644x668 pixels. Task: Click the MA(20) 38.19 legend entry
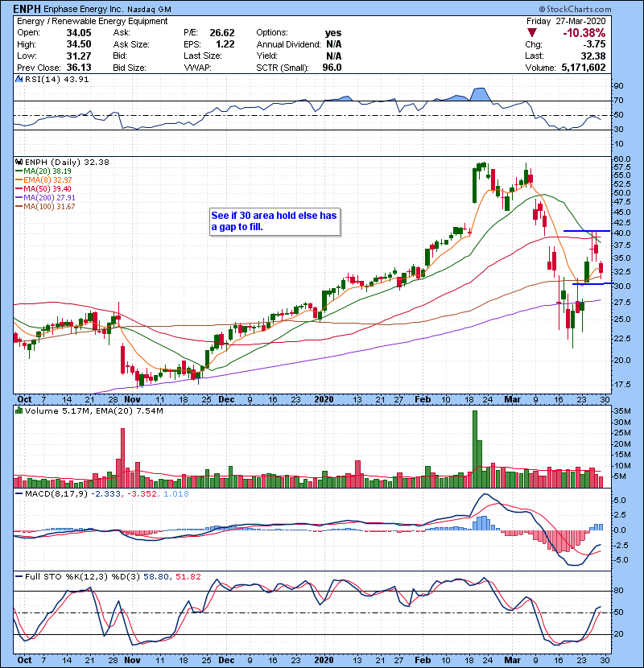coord(43,171)
